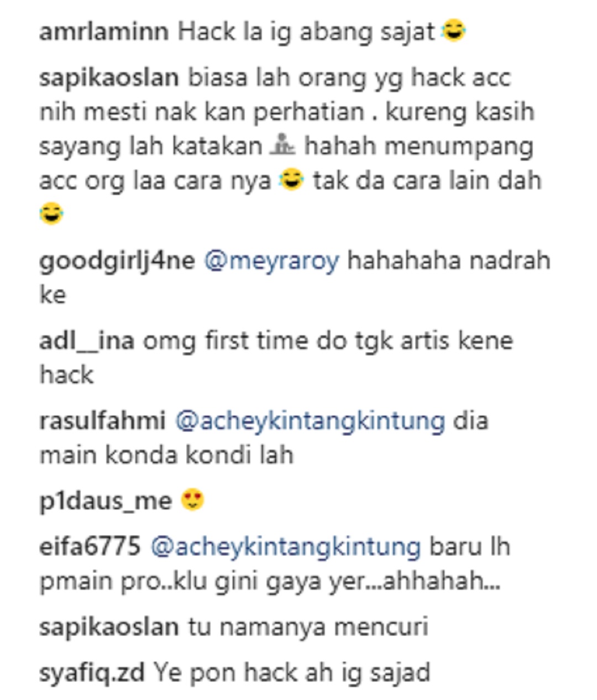Viewport: 597px width, 700px height.
Task: Visit the rasulfahmi user profile
Action: click(x=102, y=421)
